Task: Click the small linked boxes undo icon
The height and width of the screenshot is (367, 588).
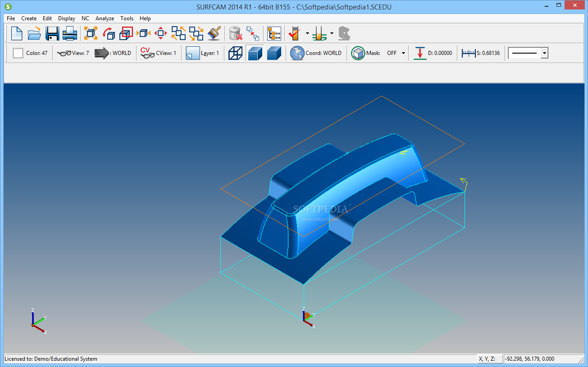Action: (x=253, y=33)
